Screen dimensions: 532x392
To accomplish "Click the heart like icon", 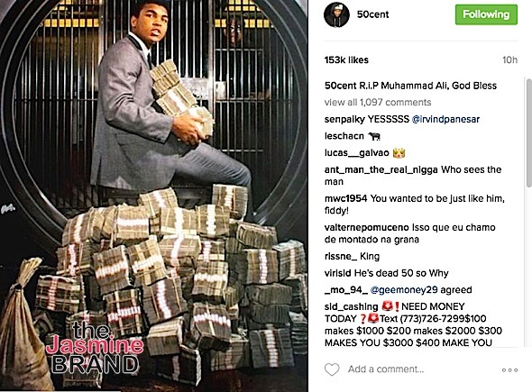I will (332, 369).
